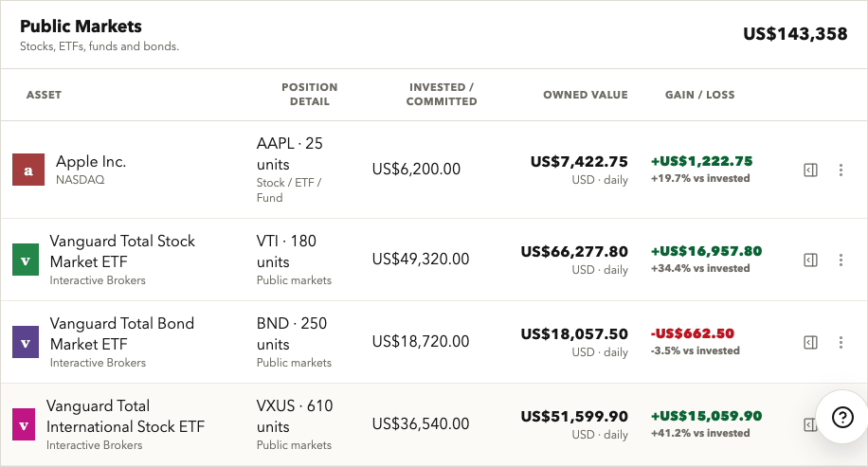Click the Asset column header
The width and height of the screenshot is (868, 467).
(44, 95)
